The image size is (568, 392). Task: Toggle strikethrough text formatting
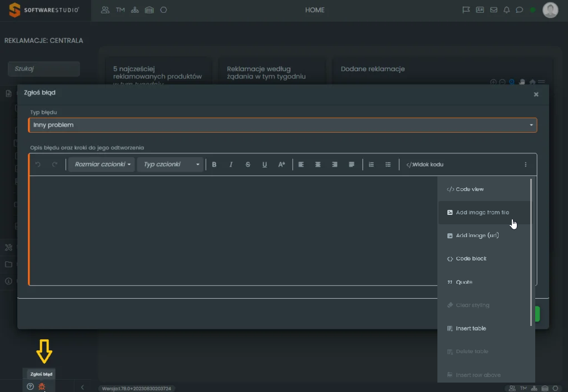248,164
